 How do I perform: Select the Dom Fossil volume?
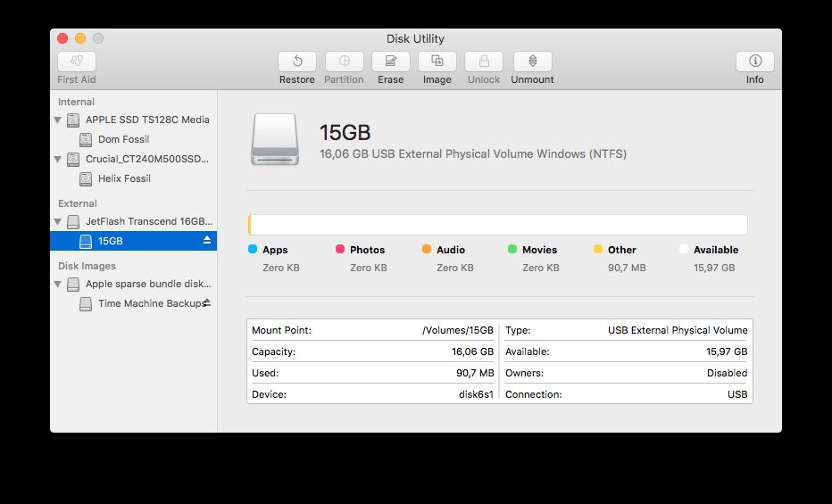point(123,139)
